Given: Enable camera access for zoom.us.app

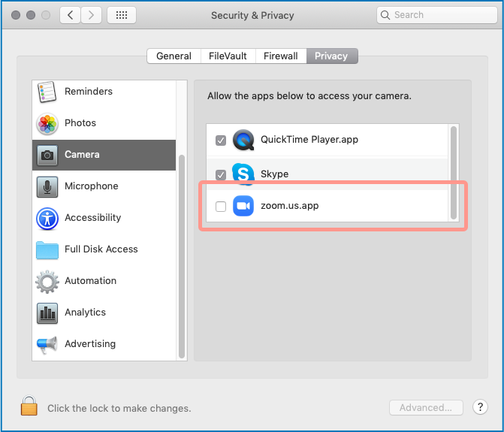Looking at the screenshot, I should click(221, 207).
